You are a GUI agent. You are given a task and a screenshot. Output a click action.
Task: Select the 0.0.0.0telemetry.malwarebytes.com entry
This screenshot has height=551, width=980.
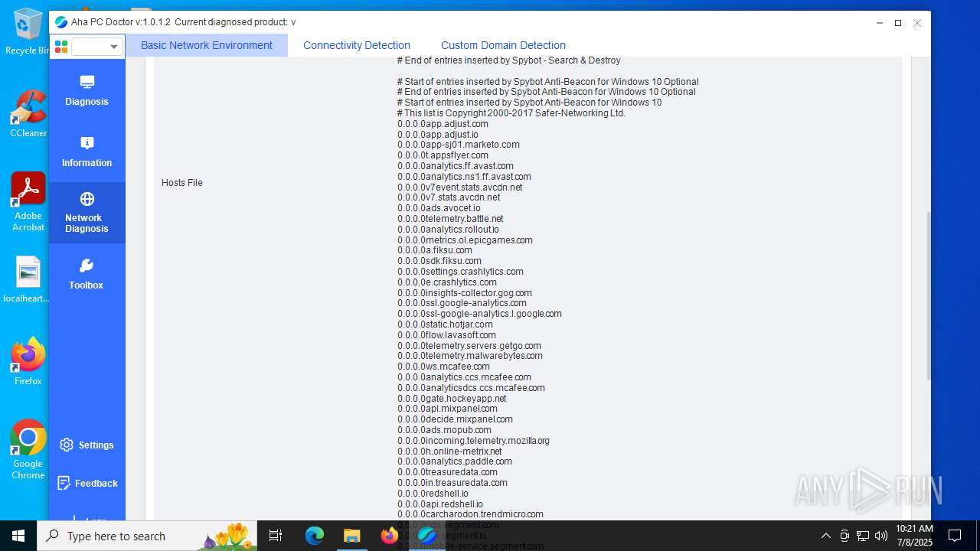(x=470, y=356)
